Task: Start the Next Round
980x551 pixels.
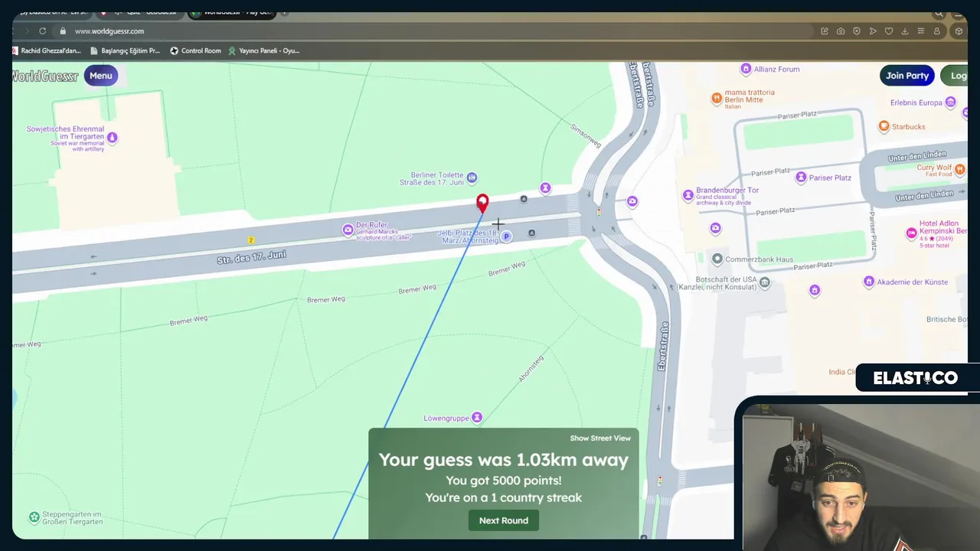Action: point(504,520)
